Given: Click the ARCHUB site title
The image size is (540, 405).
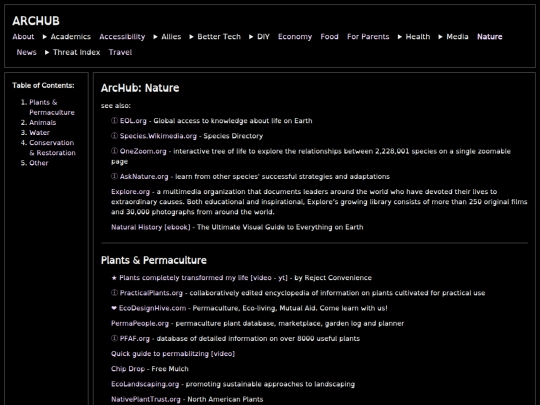Looking at the screenshot, I should click(x=36, y=21).
